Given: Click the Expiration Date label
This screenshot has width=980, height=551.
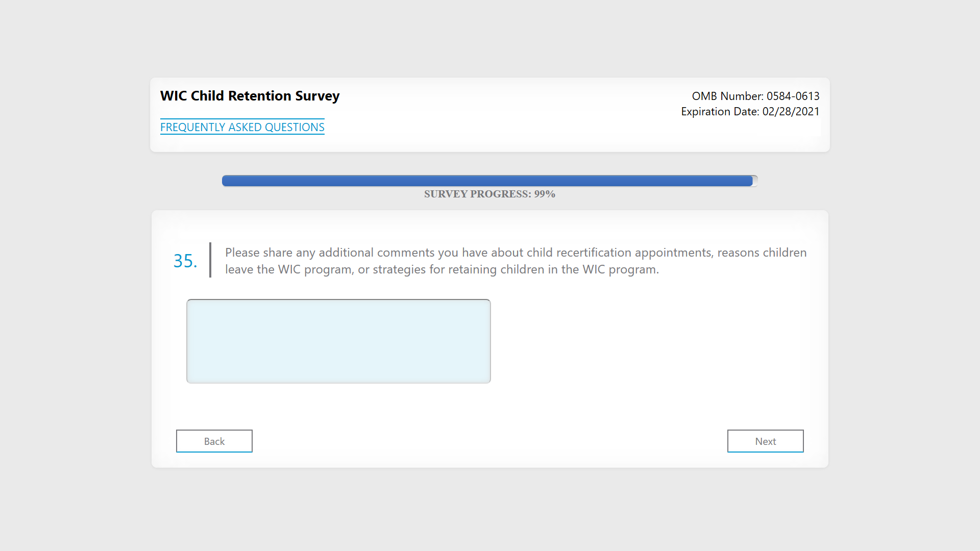Looking at the screenshot, I should [720, 111].
